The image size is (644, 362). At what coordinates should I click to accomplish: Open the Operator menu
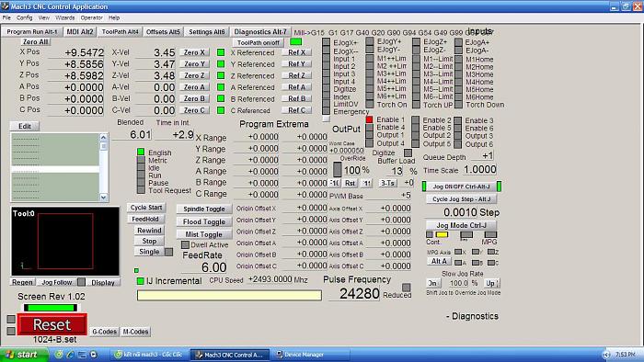click(91, 17)
